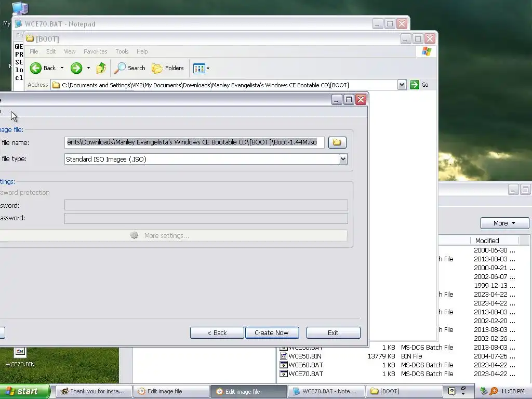532x399 pixels.
Task: Switch to [BOOT] taskbar item
Action: [x=404, y=392]
